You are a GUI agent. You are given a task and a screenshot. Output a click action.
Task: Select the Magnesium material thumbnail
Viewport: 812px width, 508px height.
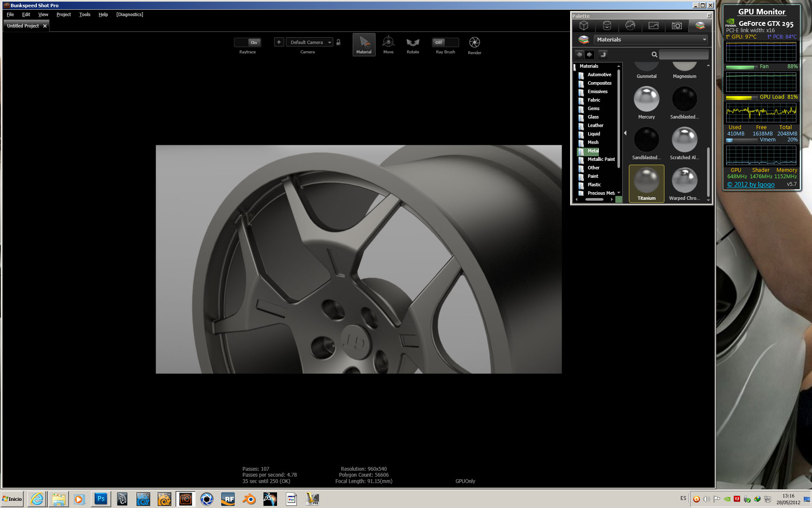pyautogui.click(x=685, y=71)
